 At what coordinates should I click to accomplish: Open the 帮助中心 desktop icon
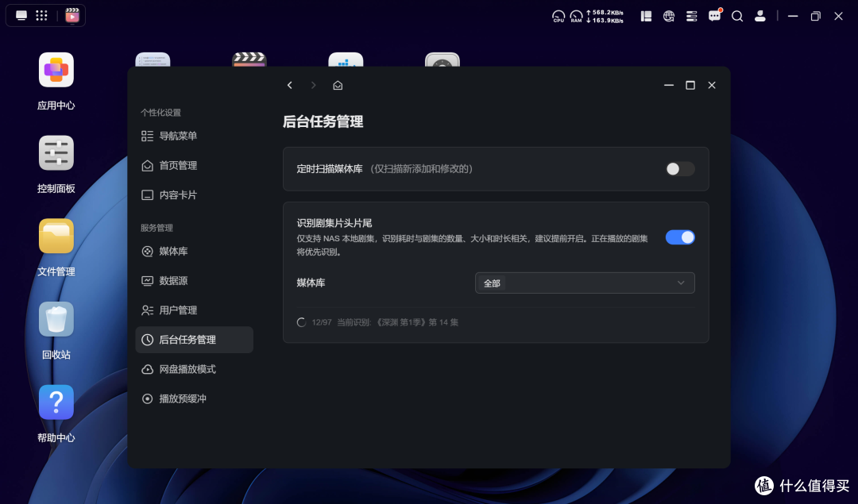point(56,402)
